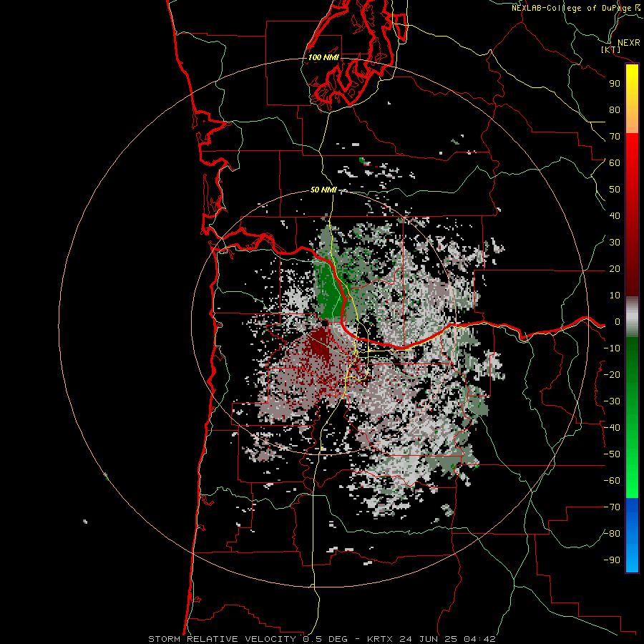Click the -70 value on velocity scale
The image size is (644, 644).
[612, 507]
